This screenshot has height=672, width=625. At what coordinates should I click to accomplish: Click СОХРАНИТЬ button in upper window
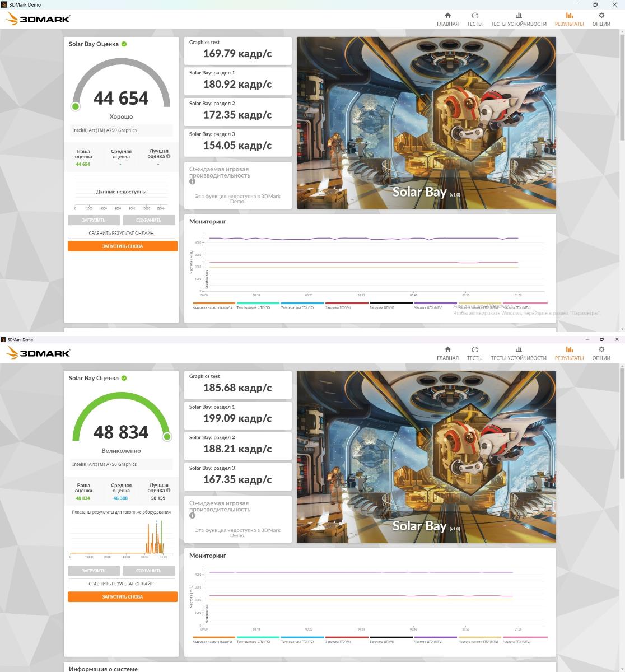(148, 220)
